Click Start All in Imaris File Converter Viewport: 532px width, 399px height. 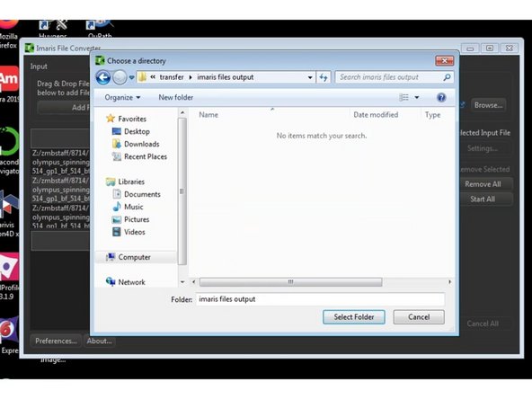tap(485, 199)
